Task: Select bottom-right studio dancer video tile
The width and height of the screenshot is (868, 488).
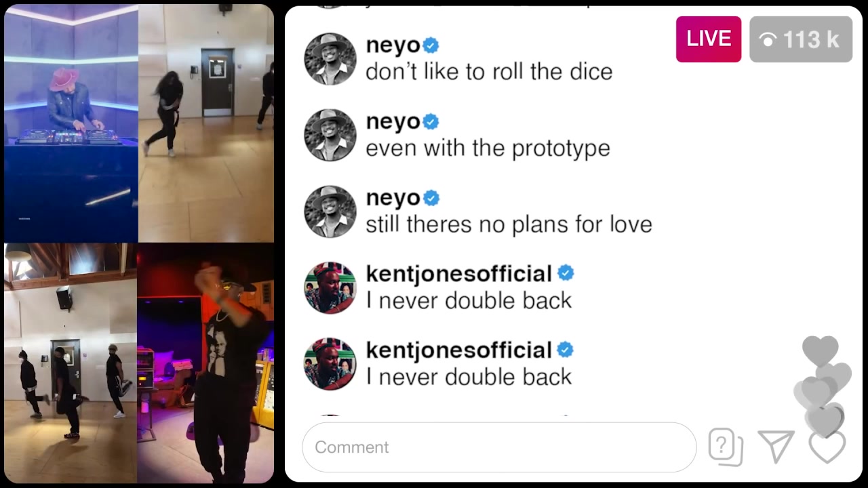Action: [205, 363]
